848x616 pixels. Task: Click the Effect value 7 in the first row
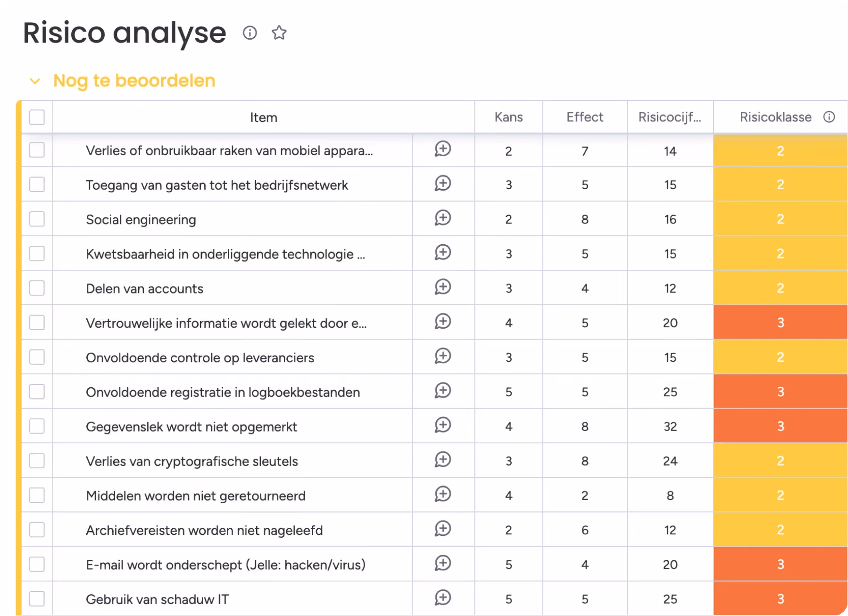click(x=585, y=151)
